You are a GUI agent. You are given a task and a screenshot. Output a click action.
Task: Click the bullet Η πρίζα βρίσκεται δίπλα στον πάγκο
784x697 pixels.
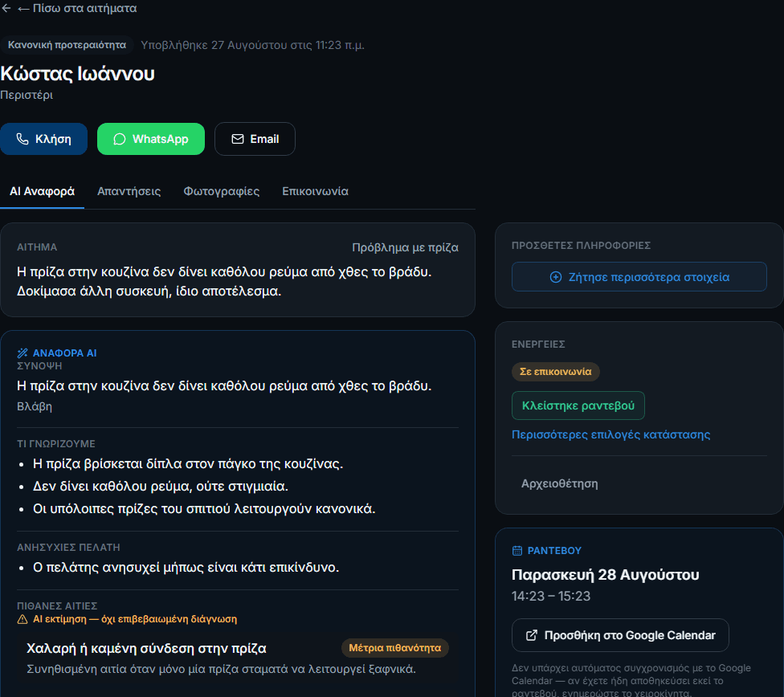coord(188,463)
